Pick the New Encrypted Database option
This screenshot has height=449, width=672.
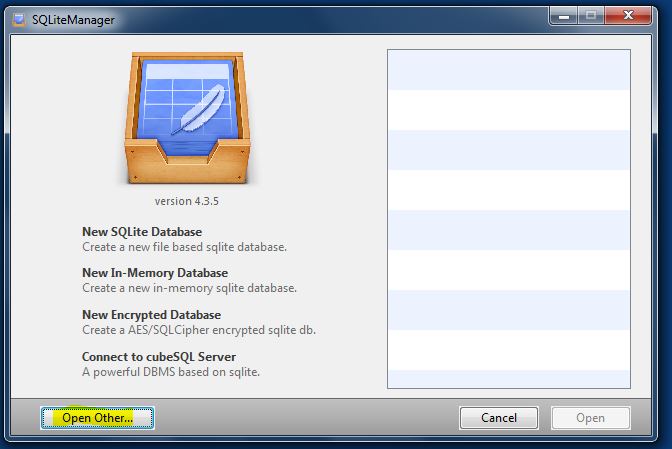coord(151,315)
